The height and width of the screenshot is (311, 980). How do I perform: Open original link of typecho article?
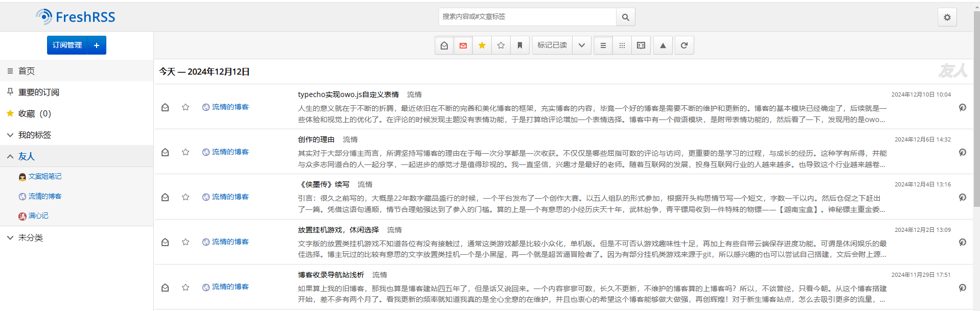coord(962,107)
